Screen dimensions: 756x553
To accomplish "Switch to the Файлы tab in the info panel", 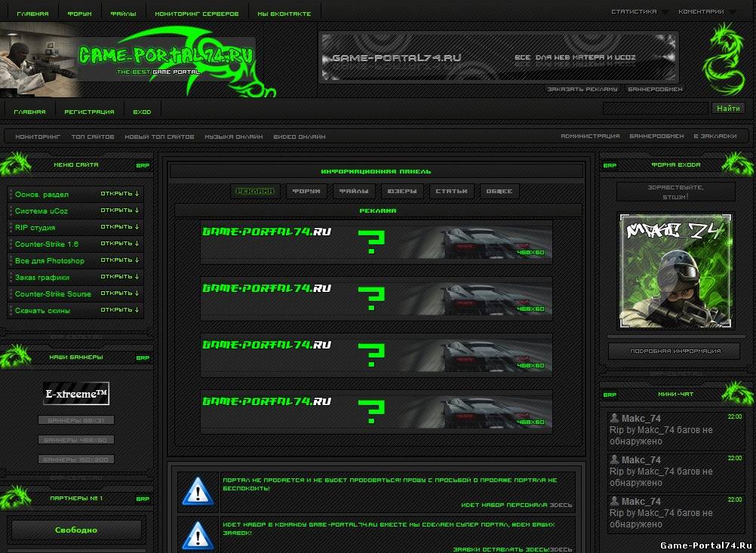I will (x=354, y=191).
